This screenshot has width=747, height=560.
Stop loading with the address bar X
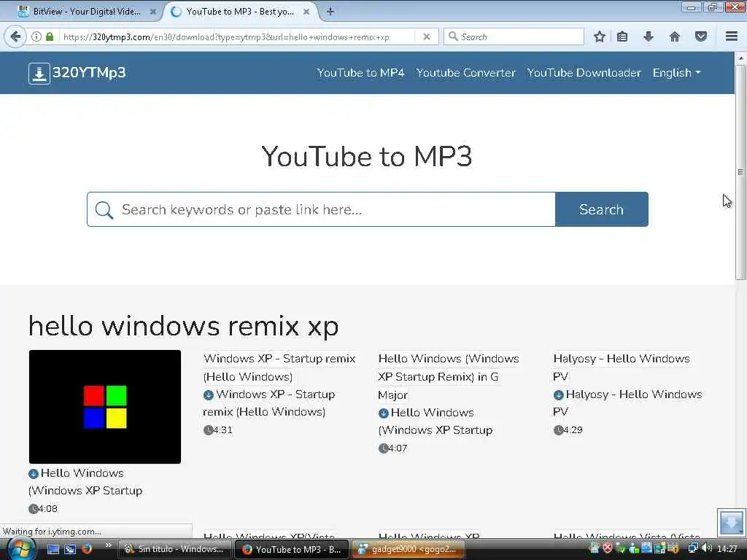click(x=427, y=36)
